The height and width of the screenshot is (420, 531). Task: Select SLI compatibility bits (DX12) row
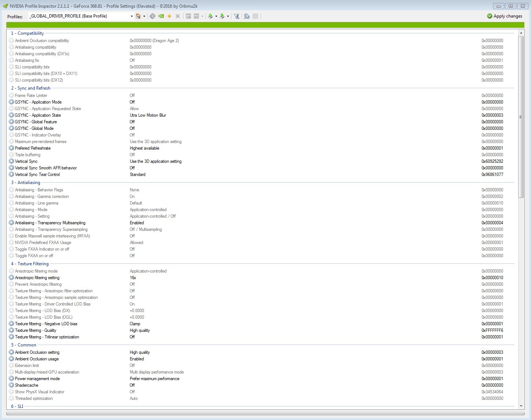click(261, 80)
